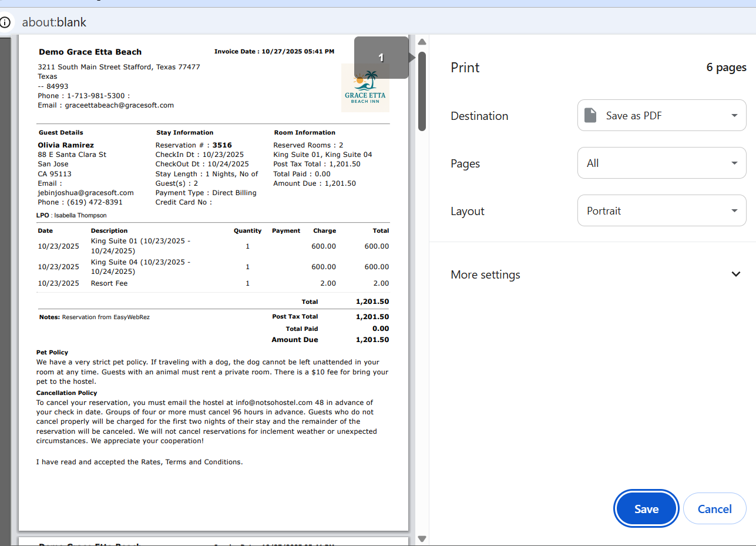Click the "Stay Information" heading
Viewport: 756px width, 546px height.
185,133
